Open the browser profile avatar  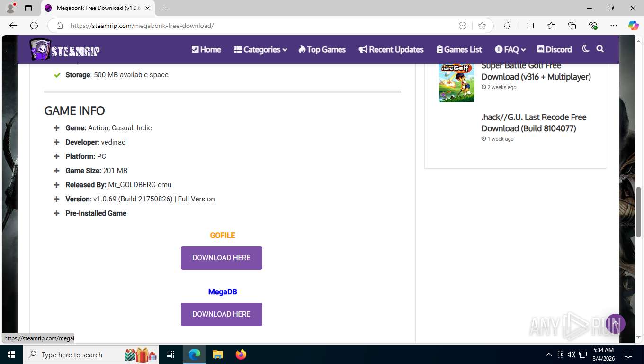pyautogui.click(x=10, y=8)
